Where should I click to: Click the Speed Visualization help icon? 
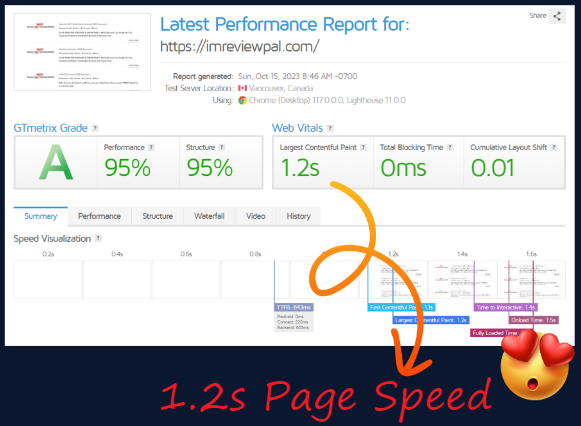pyautogui.click(x=98, y=238)
